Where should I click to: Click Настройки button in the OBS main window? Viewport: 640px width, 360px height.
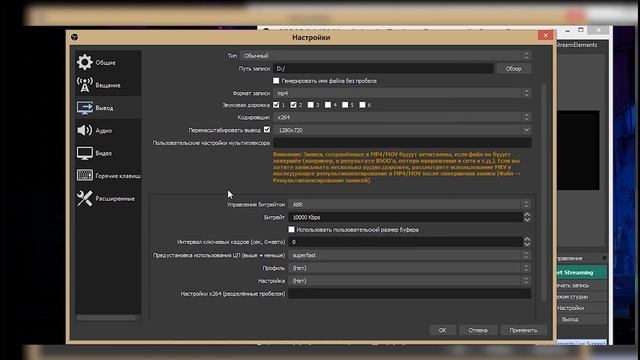[580, 308]
